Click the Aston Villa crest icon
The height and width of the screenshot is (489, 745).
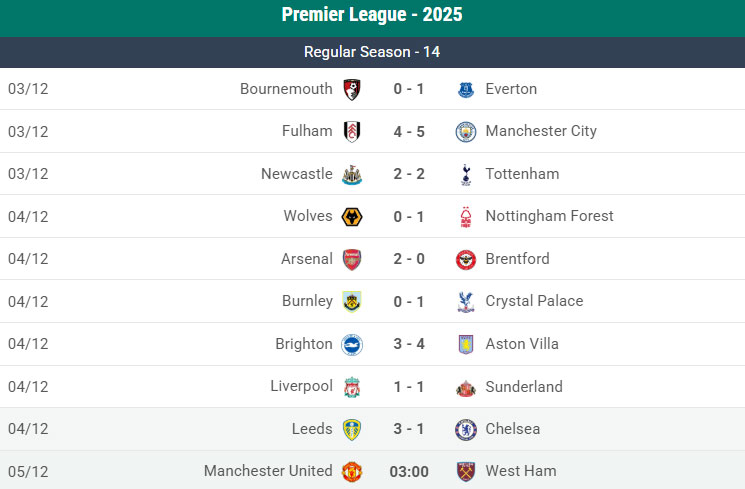tap(465, 344)
